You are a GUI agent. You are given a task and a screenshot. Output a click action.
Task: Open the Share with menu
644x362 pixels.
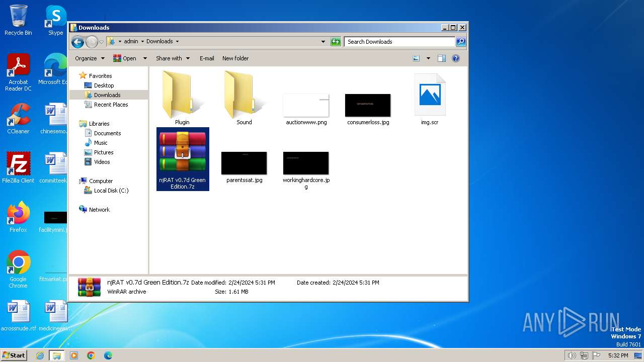[x=173, y=58]
